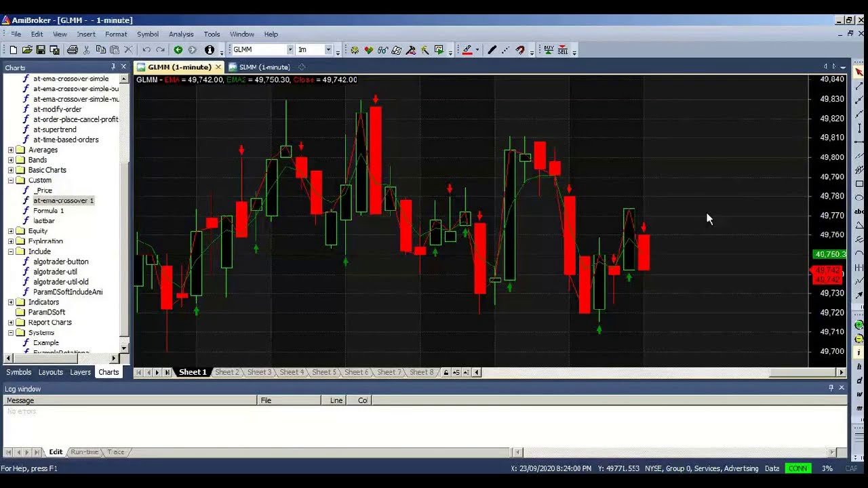The image size is (868, 488).
Task: Click the Paste clipboard icon
Action: pos(114,50)
